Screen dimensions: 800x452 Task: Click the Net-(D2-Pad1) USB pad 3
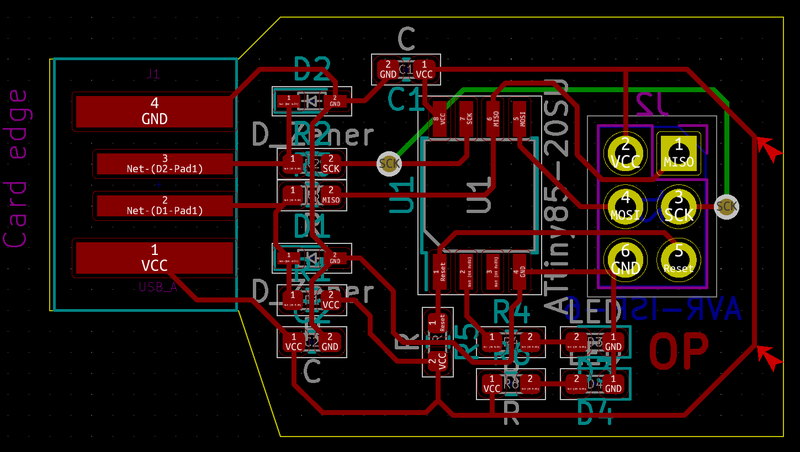164,164
